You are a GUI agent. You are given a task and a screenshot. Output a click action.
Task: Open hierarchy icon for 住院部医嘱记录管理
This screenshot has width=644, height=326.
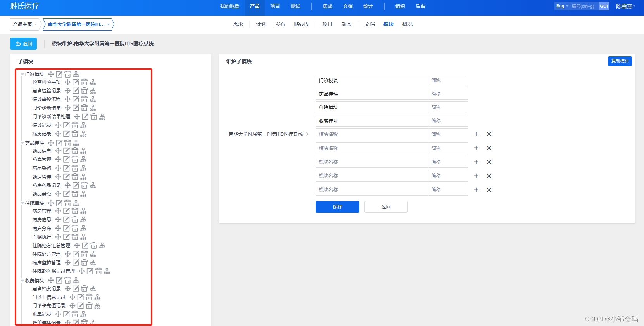tap(107, 271)
